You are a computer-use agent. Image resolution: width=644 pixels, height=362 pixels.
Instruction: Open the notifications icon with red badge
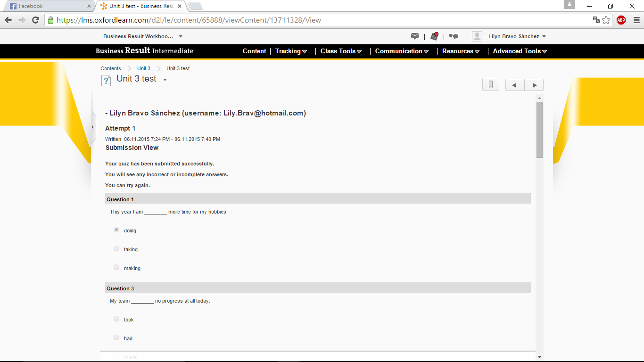click(x=435, y=36)
